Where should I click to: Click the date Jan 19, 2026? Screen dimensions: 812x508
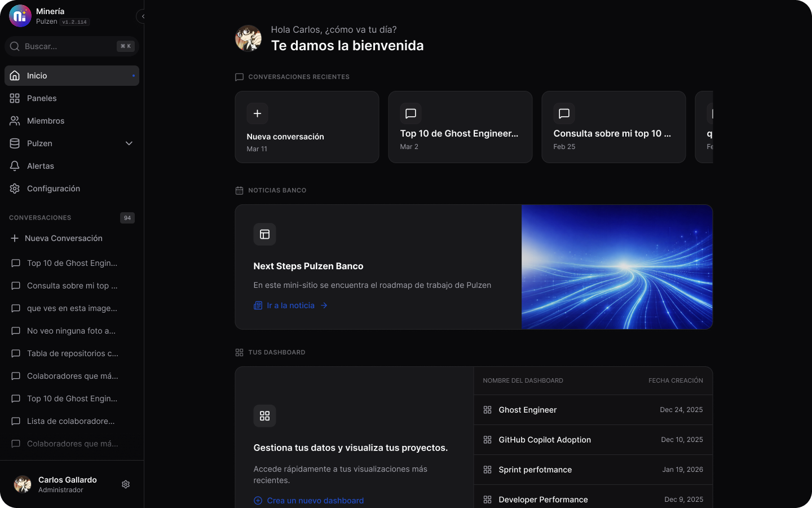pyautogui.click(x=682, y=470)
